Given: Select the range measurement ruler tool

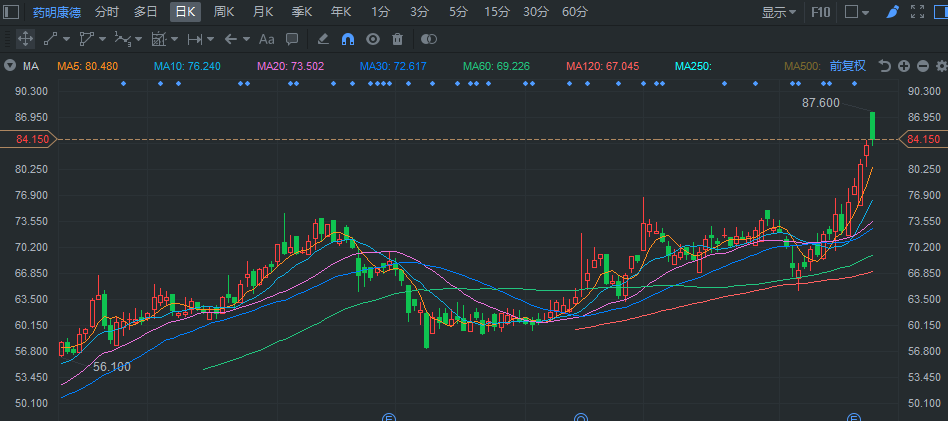Looking at the screenshot, I should click(x=195, y=39).
